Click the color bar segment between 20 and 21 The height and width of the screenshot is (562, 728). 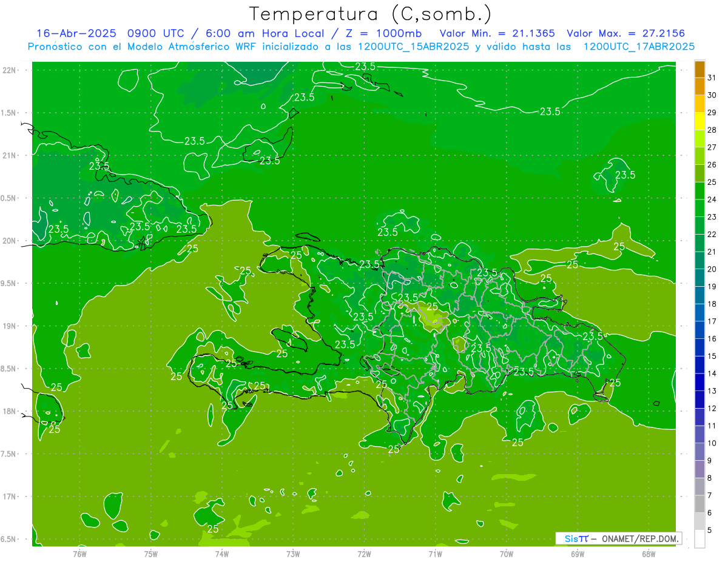pyautogui.click(x=699, y=260)
